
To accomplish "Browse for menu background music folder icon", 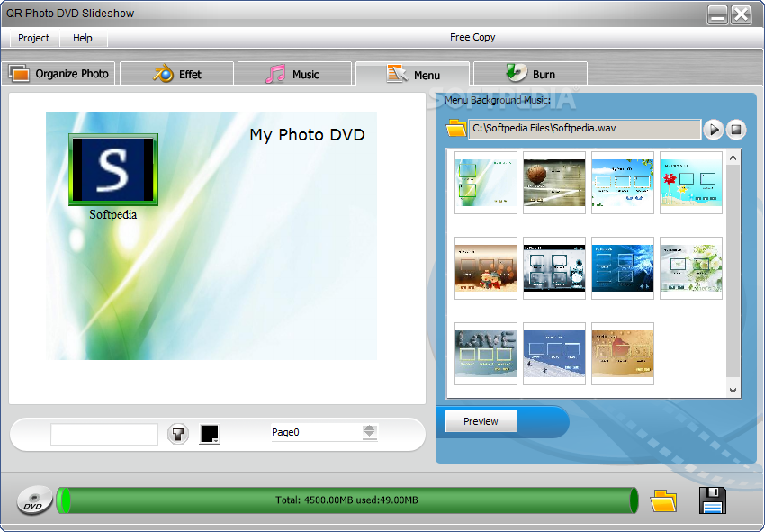I will coord(456,129).
